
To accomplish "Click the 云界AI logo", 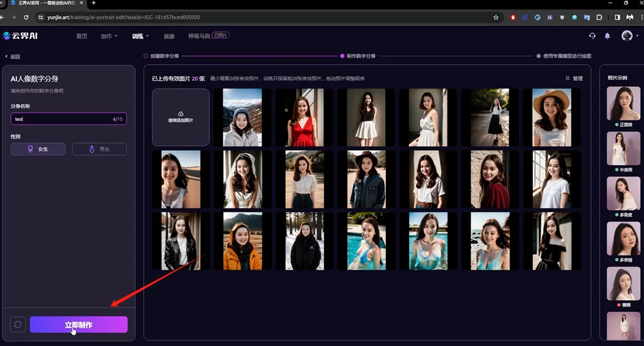I will (x=20, y=36).
